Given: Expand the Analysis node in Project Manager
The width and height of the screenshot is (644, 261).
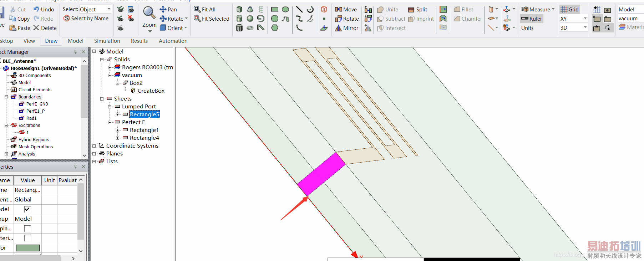Looking at the screenshot, I should [x=6, y=154].
